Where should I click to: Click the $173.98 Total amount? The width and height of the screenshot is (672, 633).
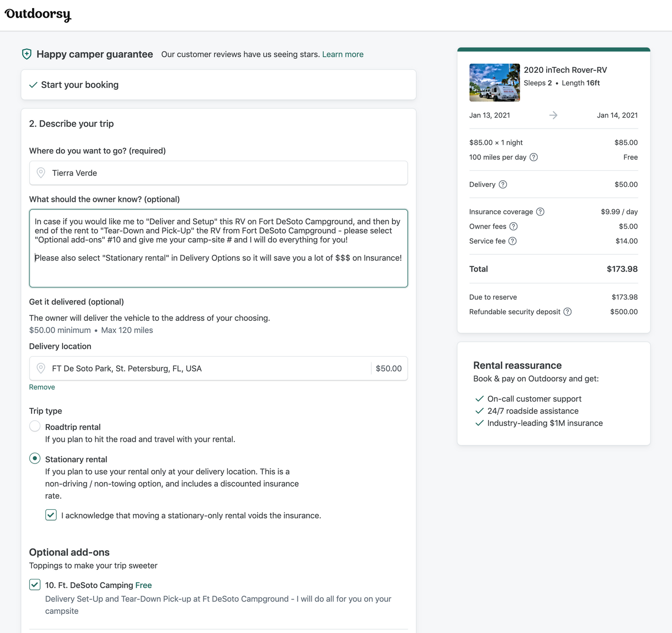coord(622,269)
